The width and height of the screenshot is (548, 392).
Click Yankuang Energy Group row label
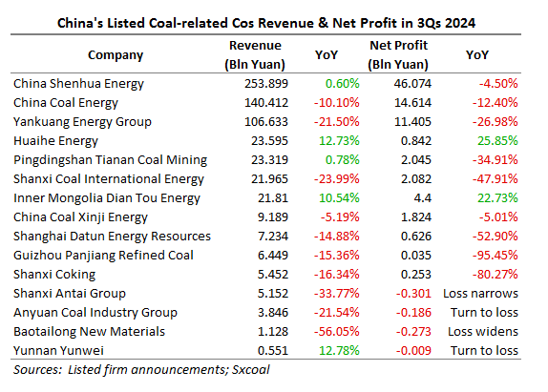(x=82, y=122)
